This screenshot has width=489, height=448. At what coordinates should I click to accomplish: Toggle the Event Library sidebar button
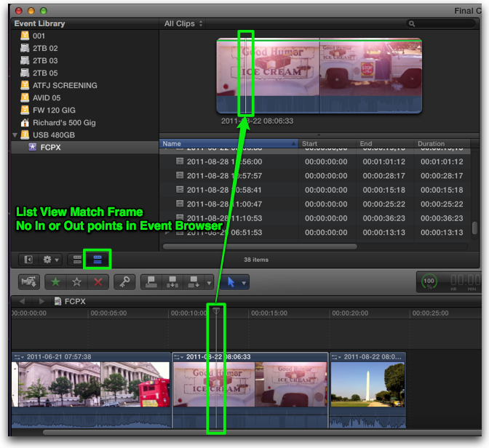(x=28, y=260)
